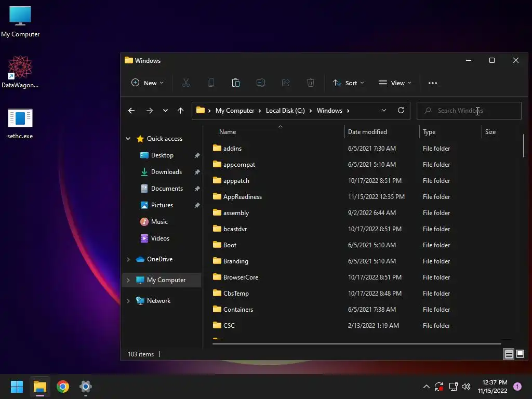This screenshot has height=399, width=532.
Task: Go forward with the right arrow
Action: [x=149, y=111]
